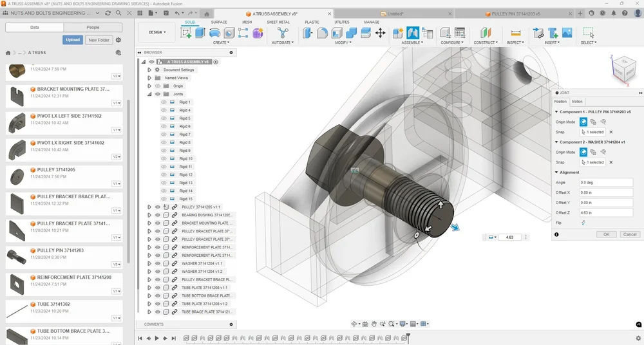The height and width of the screenshot is (345, 644).
Task: Open the data panel settings gear
Action: tap(118, 40)
